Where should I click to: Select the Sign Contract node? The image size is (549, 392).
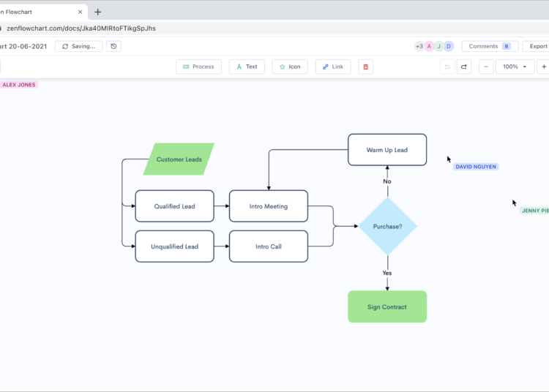387,306
